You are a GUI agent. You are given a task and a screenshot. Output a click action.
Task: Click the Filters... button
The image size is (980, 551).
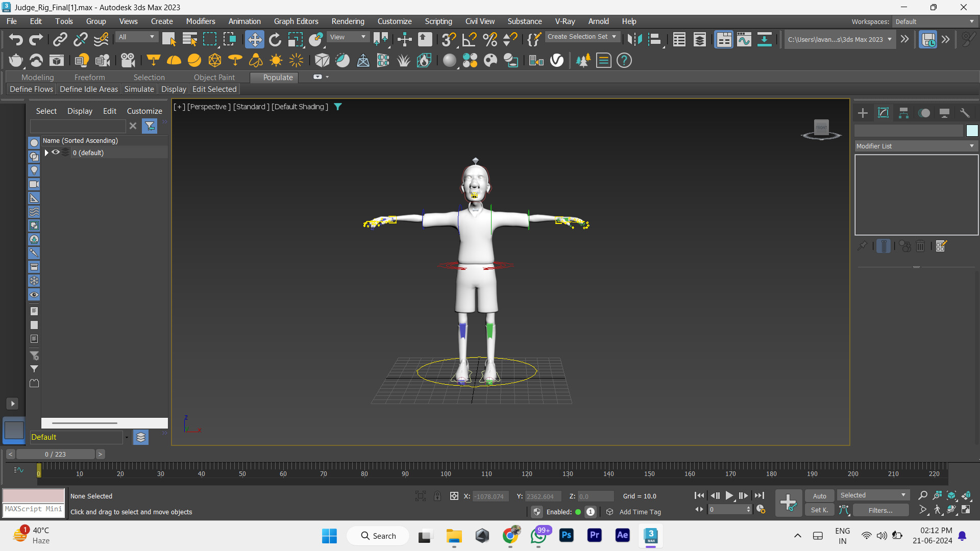(x=880, y=510)
